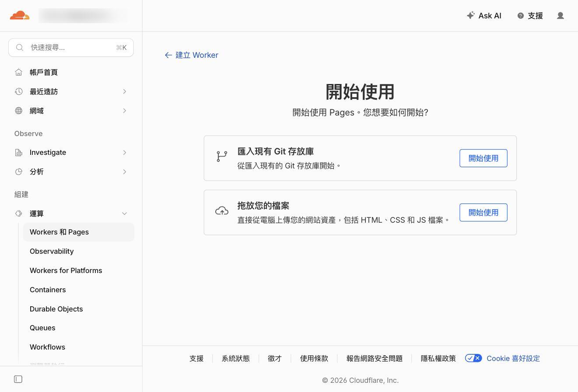Viewport: 578px width, 392px height.
Task: Click the search magnifier icon
Action: click(20, 47)
